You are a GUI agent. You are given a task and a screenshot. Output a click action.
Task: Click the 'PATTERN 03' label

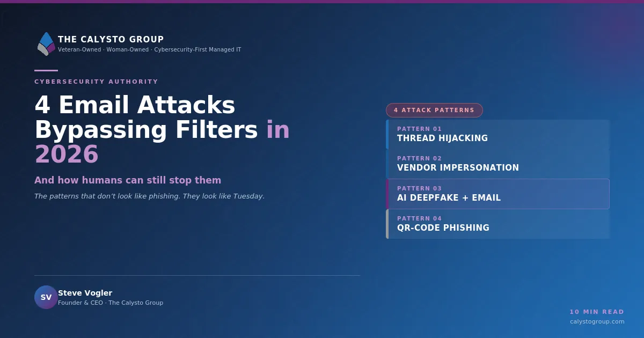[420, 188]
